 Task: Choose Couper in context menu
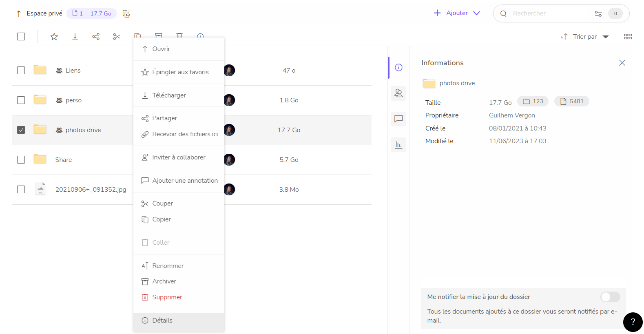179,203
